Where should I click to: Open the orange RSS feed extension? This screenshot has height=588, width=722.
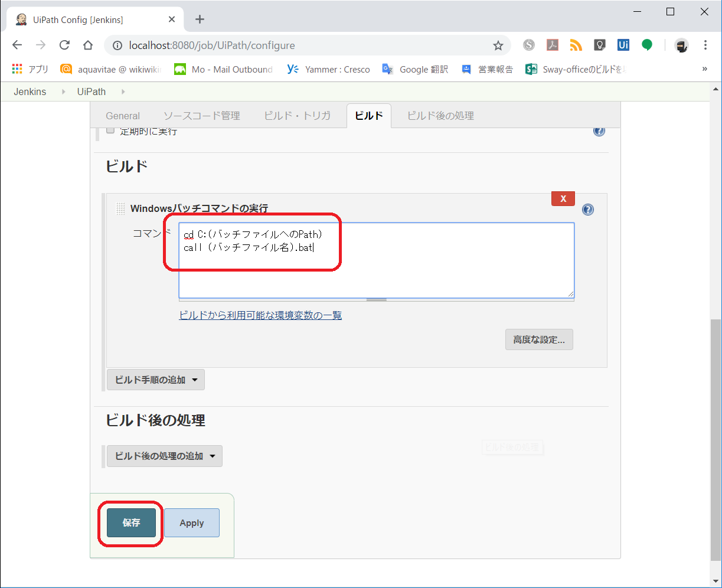point(576,45)
